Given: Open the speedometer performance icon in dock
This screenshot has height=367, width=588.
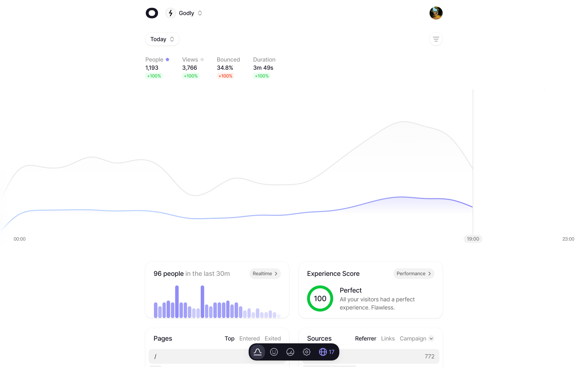Looking at the screenshot, I should [290, 352].
